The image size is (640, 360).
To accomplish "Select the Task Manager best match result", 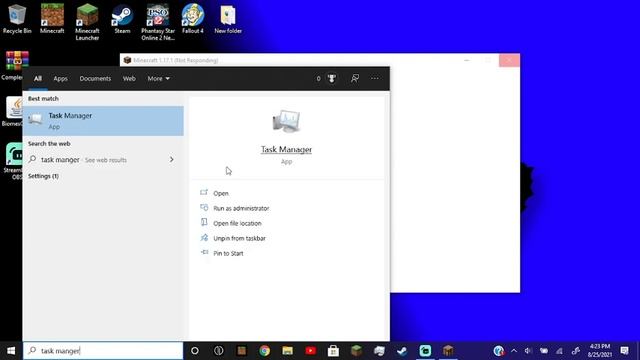I will coord(103,121).
